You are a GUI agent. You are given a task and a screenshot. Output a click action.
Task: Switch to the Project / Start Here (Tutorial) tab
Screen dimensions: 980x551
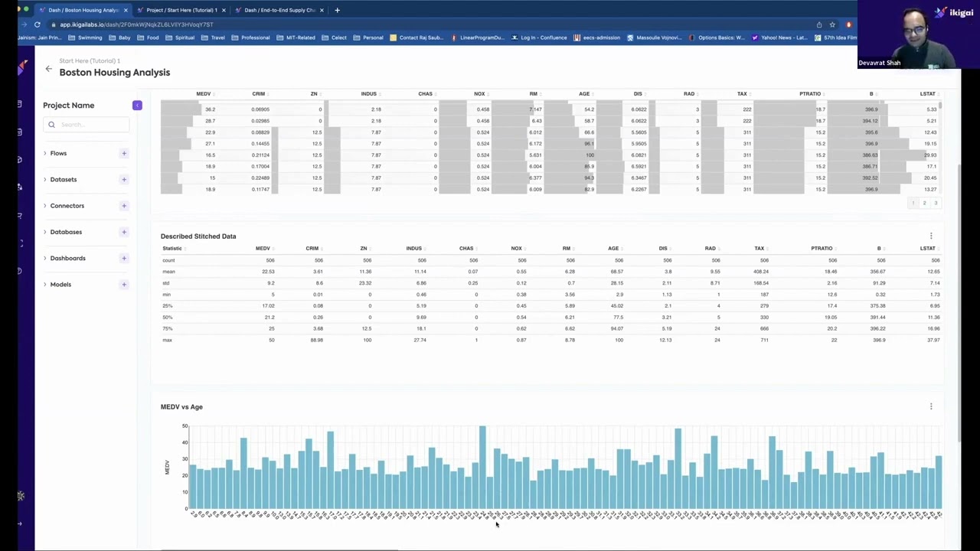tap(181, 10)
